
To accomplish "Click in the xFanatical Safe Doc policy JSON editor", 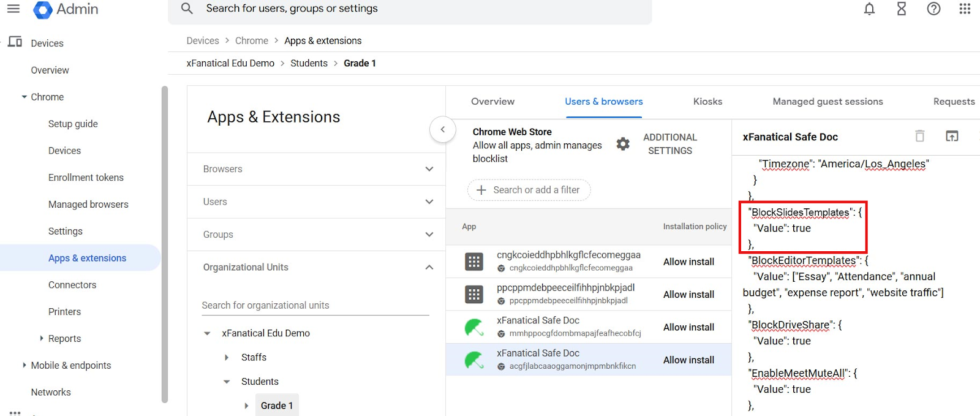I will (856, 285).
